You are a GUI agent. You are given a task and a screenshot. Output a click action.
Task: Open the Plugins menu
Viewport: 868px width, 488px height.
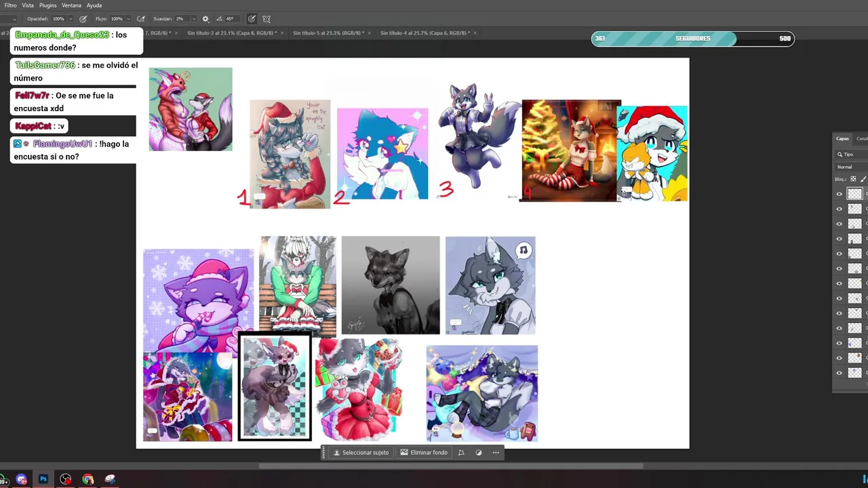(x=47, y=5)
